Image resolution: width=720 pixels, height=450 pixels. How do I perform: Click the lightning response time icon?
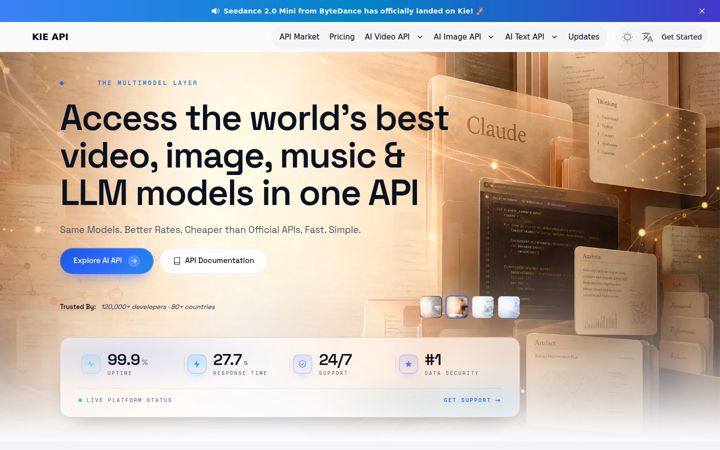[x=197, y=364]
